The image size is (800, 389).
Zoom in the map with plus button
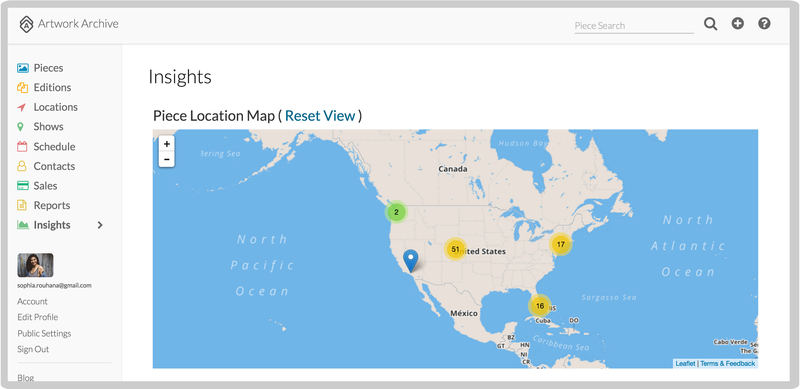coord(167,144)
